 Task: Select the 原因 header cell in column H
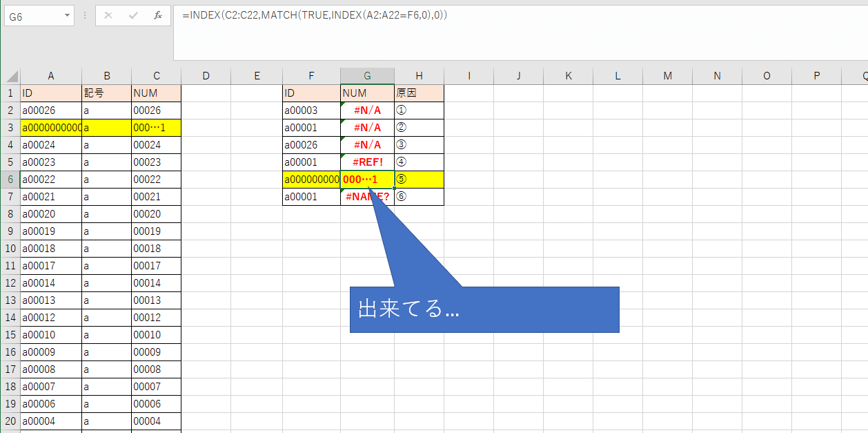[419, 93]
